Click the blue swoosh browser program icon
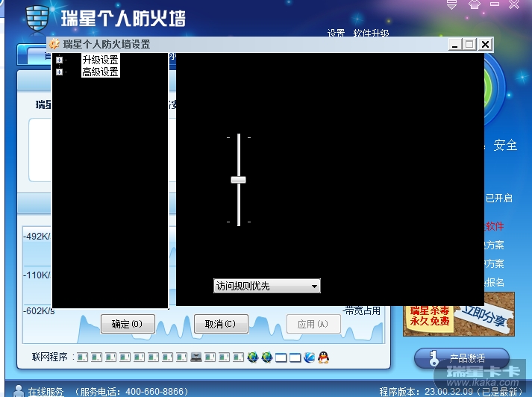 (309, 357)
